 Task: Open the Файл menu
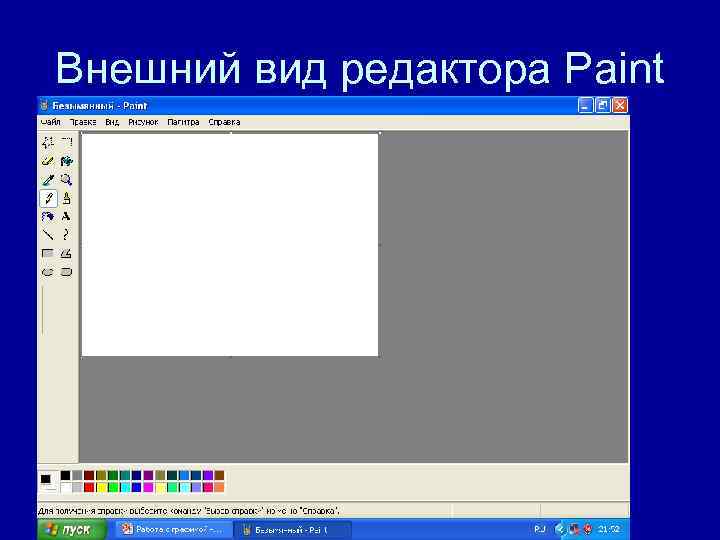(x=51, y=122)
